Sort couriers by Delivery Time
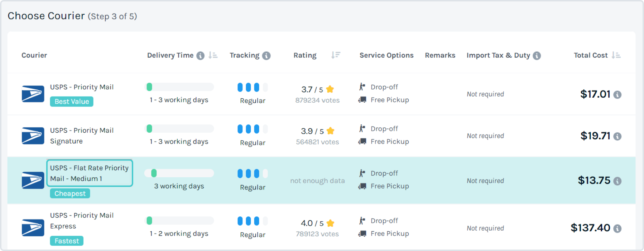 click(x=213, y=55)
